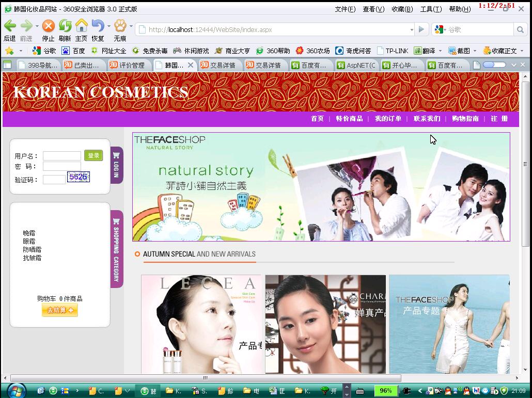Click the 截图 screenshot tool
532x398 pixels.
(x=459, y=51)
